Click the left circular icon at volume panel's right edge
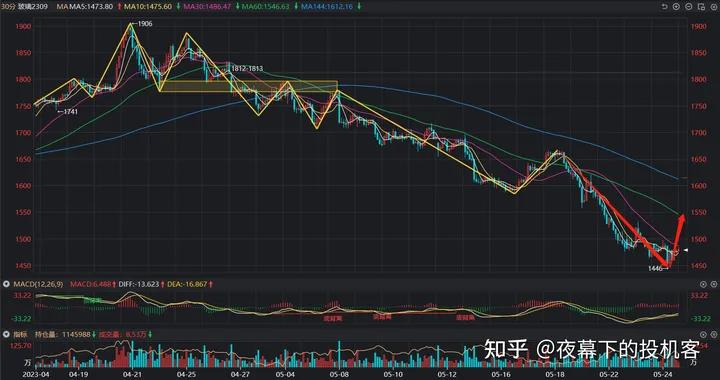Viewport: 720px width, 380px height. pyautogui.click(x=703, y=335)
